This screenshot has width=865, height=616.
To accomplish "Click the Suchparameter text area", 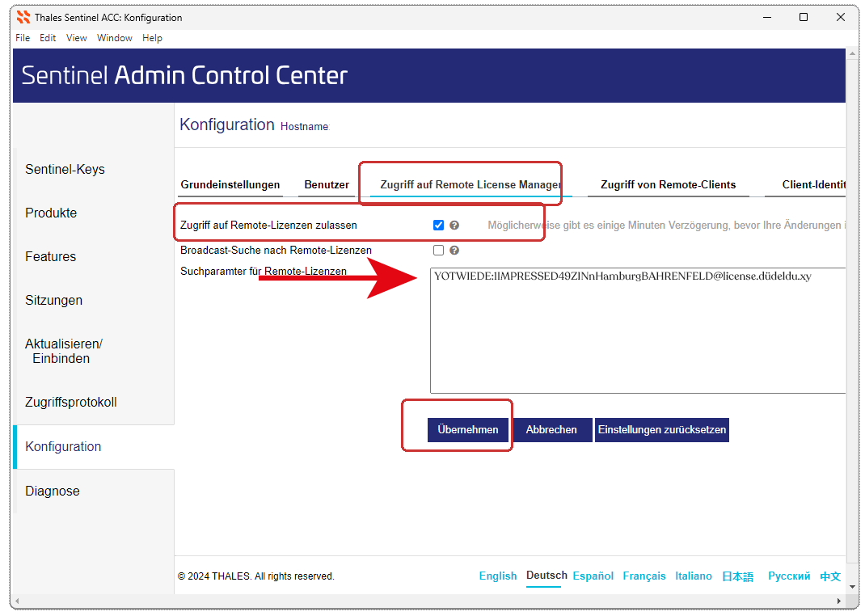I will [637, 340].
